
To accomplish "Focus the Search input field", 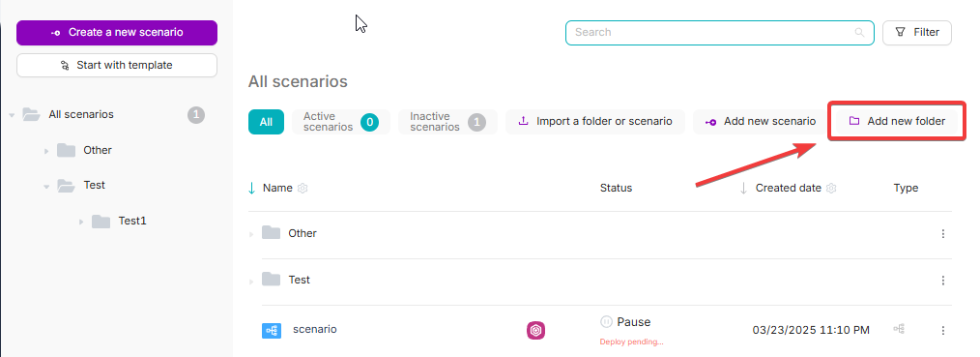I will pyautogui.click(x=719, y=33).
